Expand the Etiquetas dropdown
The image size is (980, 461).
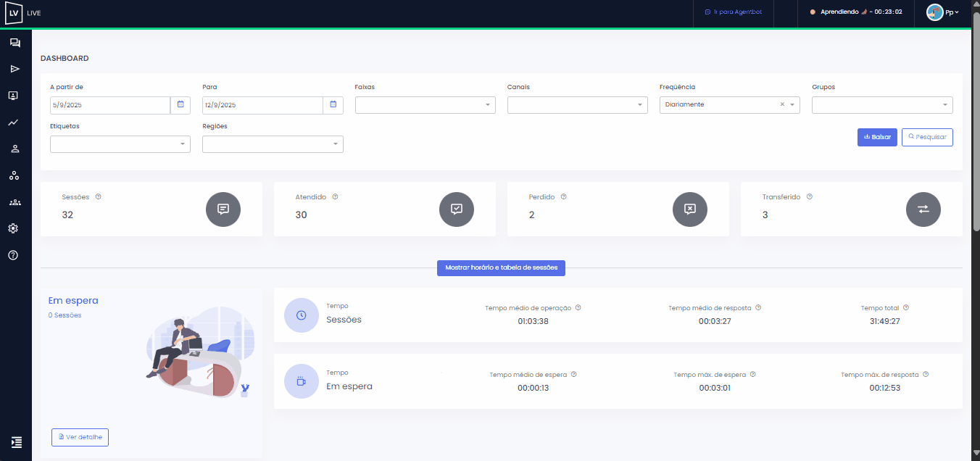pos(120,144)
